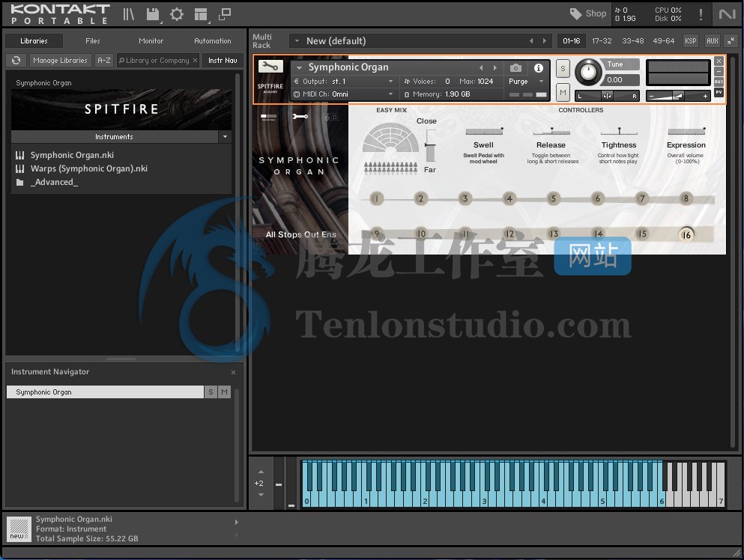The image size is (744, 560).
Task: Select rack page 17-32
Action: click(x=602, y=40)
